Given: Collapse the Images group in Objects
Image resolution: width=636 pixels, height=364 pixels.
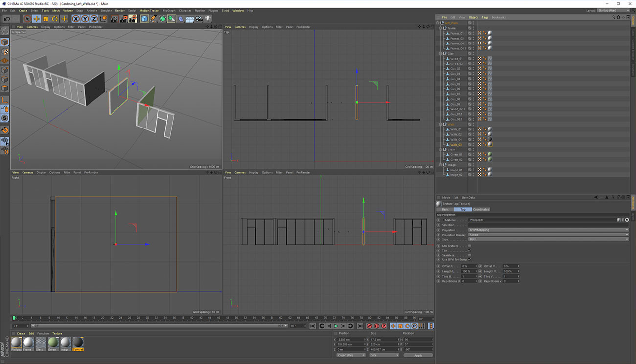Looking at the screenshot, I should 441,165.
